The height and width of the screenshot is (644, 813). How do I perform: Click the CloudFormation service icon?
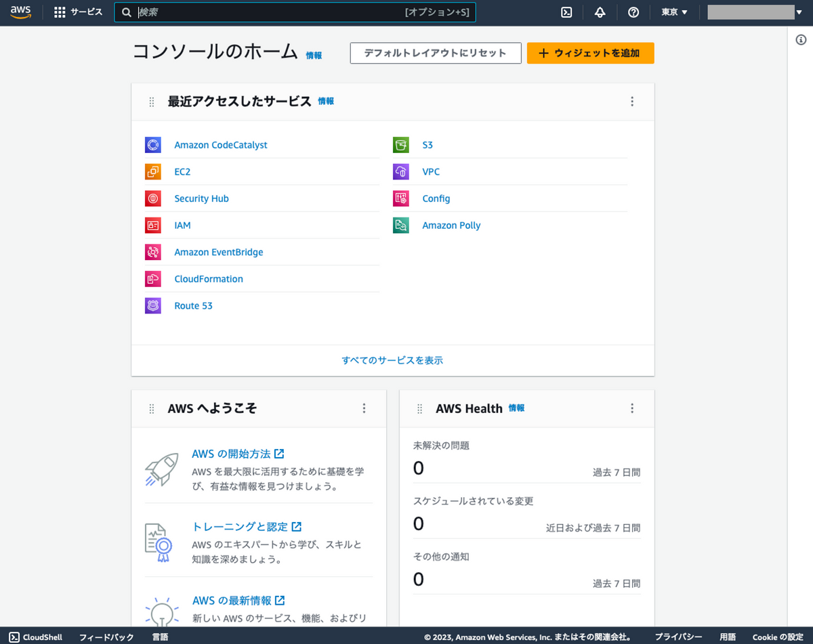(x=153, y=279)
